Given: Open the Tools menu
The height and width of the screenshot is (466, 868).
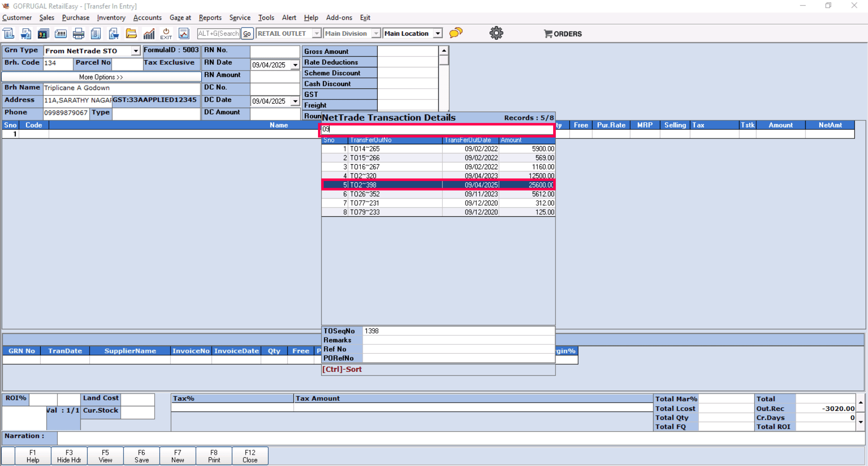Looking at the screenshot, I should [266, 18].
